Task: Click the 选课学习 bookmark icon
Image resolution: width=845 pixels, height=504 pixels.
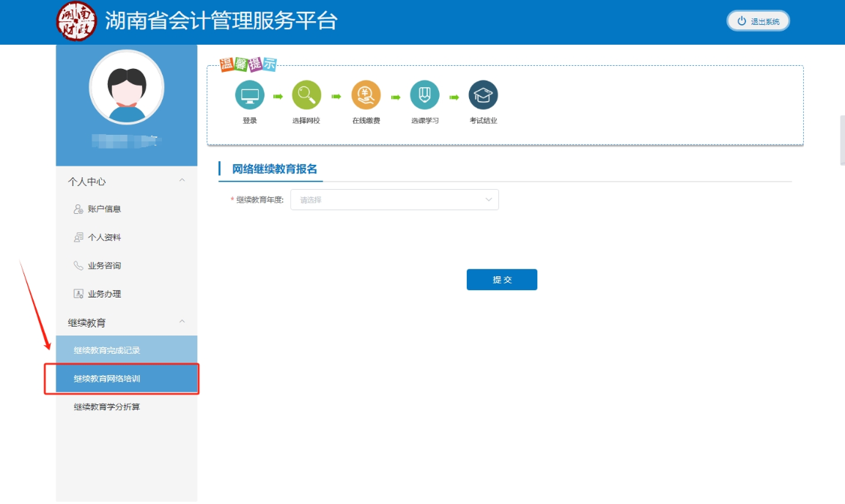Action: [x=424, y=94]
